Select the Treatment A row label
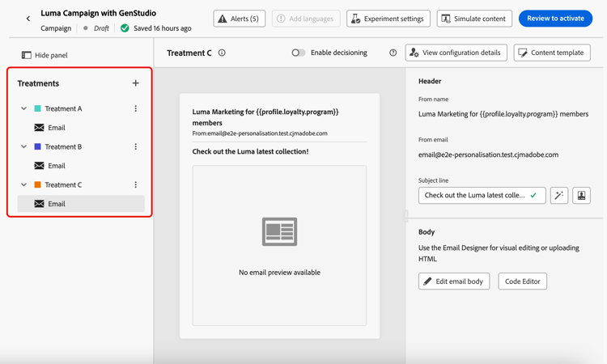The width and height of the screenshot is (607, 364). tap(63, 108)
